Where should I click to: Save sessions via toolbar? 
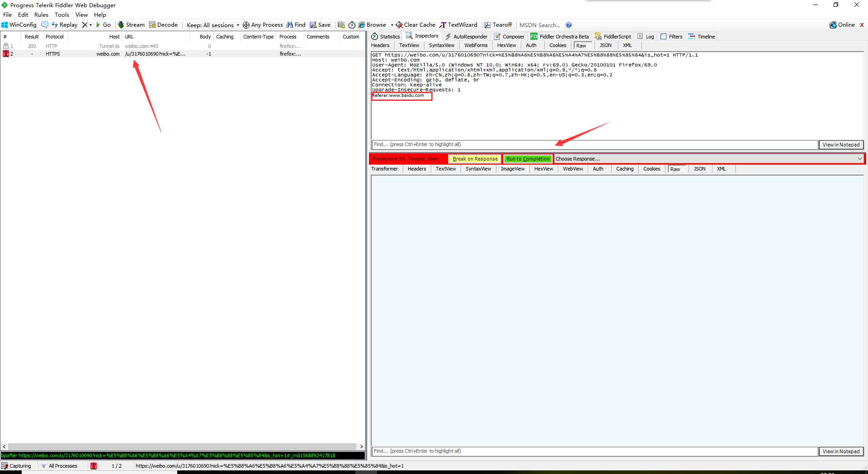(320, 25)
